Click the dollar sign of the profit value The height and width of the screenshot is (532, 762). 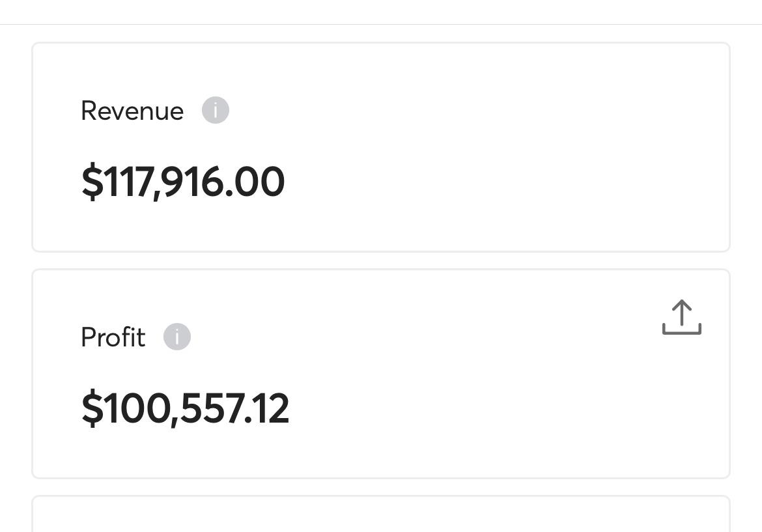[92, 408]
